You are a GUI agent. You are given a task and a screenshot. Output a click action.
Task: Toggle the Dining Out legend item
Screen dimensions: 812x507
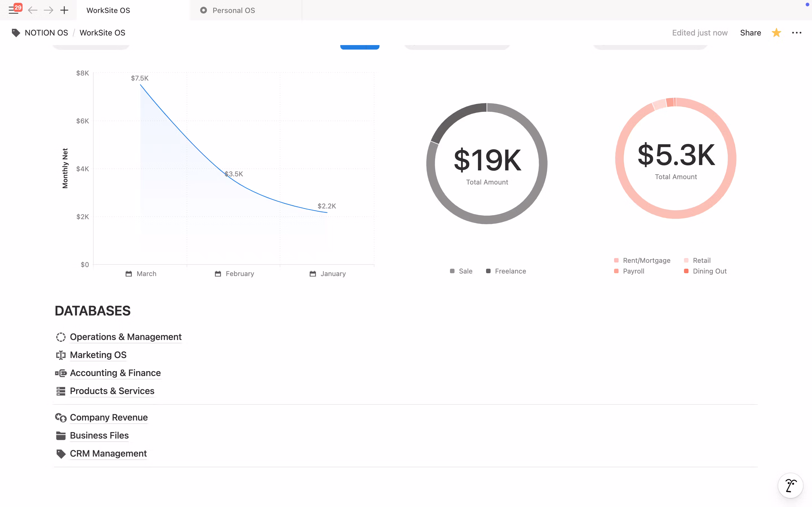[x=709, y=271]
